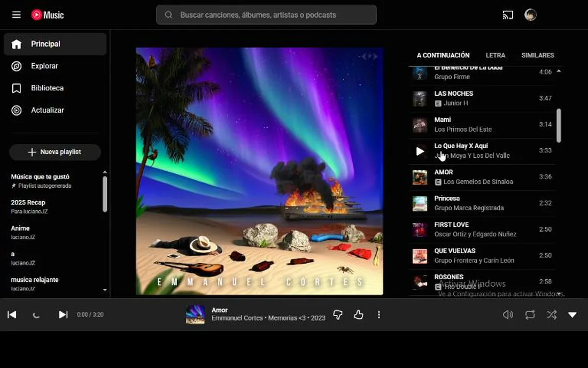Screen dimensions: 588x368
Task: Click the loading play/pause control
Action: pyautogui.click(x=36, y=315)
